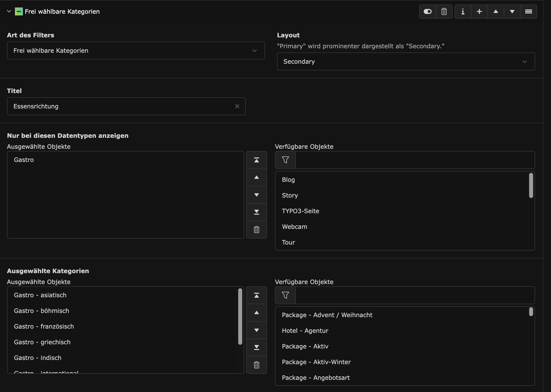Select Package - Aktiv-Winter option

pyautogui.click(x=402, y=362)
